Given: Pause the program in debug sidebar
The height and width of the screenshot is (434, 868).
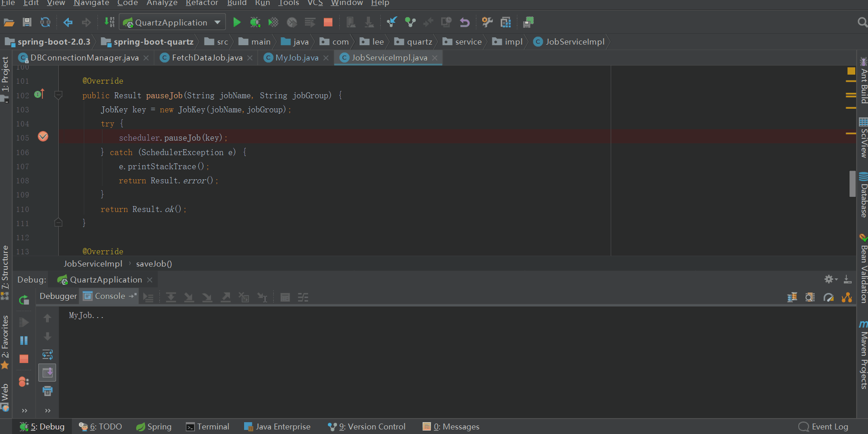Looking at the screenshot, I should [24, 341].
